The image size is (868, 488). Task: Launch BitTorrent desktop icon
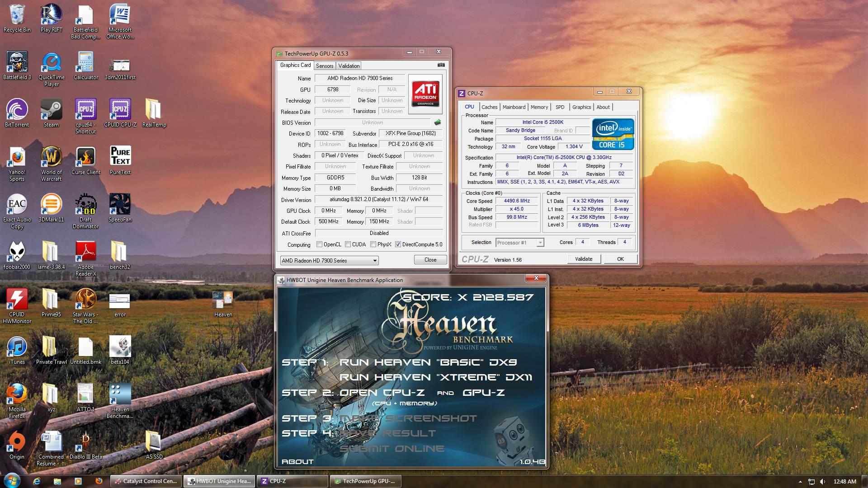click(17, 113)
